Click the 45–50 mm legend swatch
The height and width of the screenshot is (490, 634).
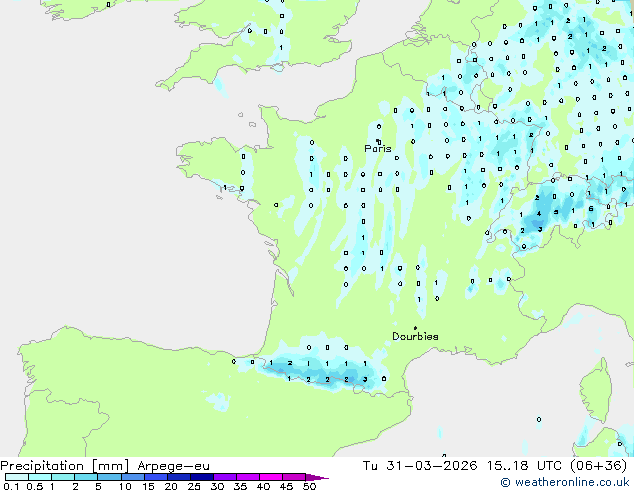tap(294, 477)
